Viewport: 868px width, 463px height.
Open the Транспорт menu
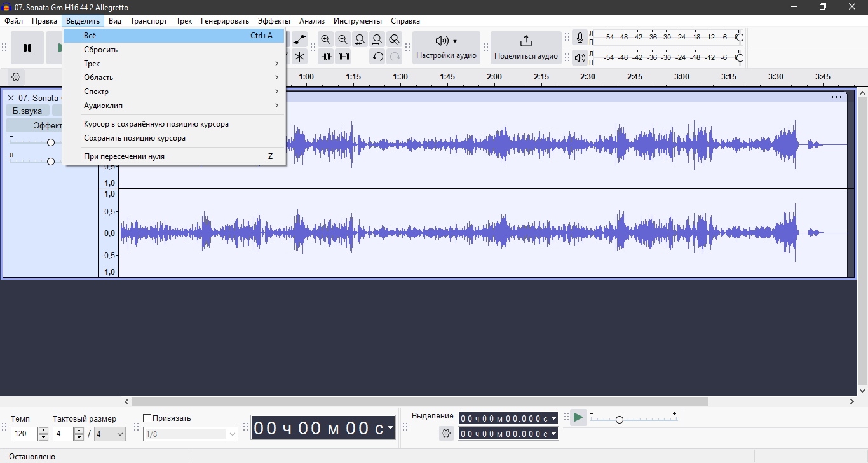click(x=149, y=21)
